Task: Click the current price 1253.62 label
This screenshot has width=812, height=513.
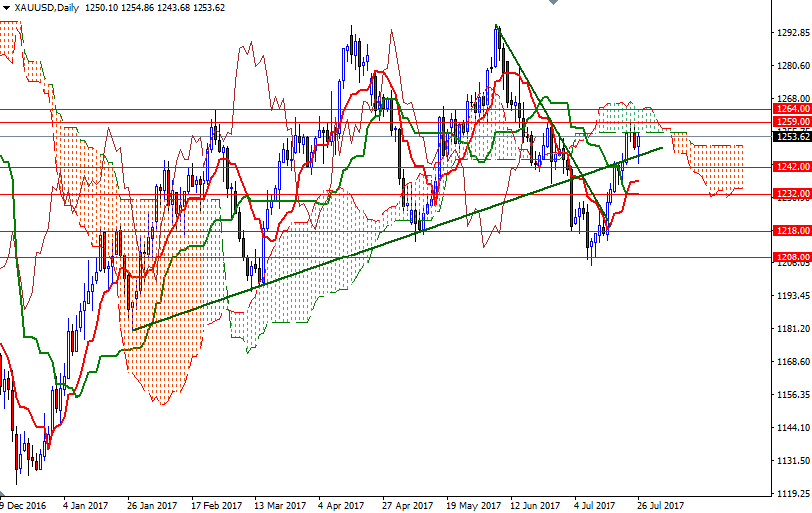Action: (x=792, y=137)
